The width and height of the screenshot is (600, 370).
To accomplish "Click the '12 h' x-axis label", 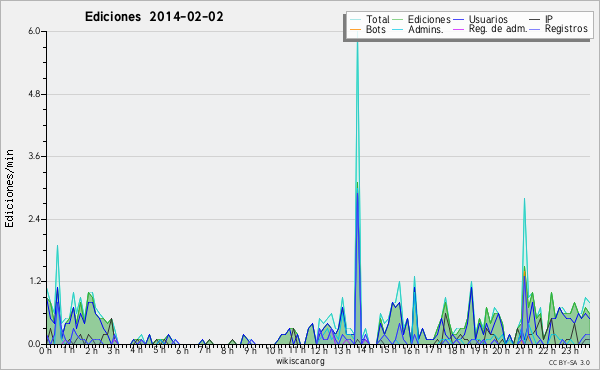I will 320,350.
